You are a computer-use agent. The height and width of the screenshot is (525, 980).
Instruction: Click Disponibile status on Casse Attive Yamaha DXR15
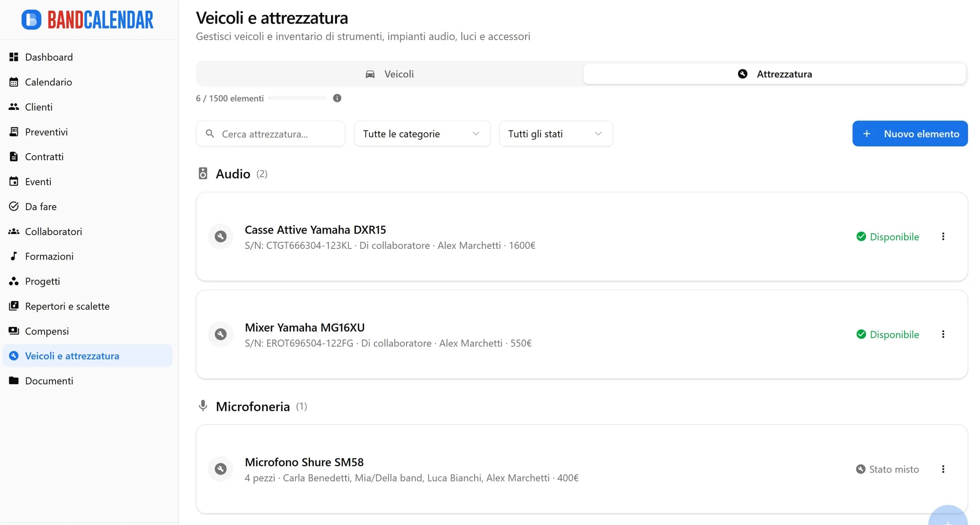pos(887,236)
